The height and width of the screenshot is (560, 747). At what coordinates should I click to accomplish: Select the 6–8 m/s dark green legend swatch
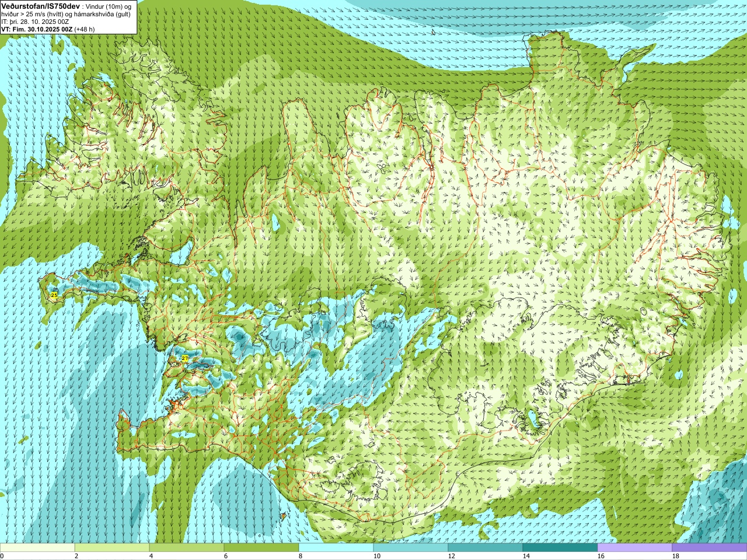[x=261, y=548]
